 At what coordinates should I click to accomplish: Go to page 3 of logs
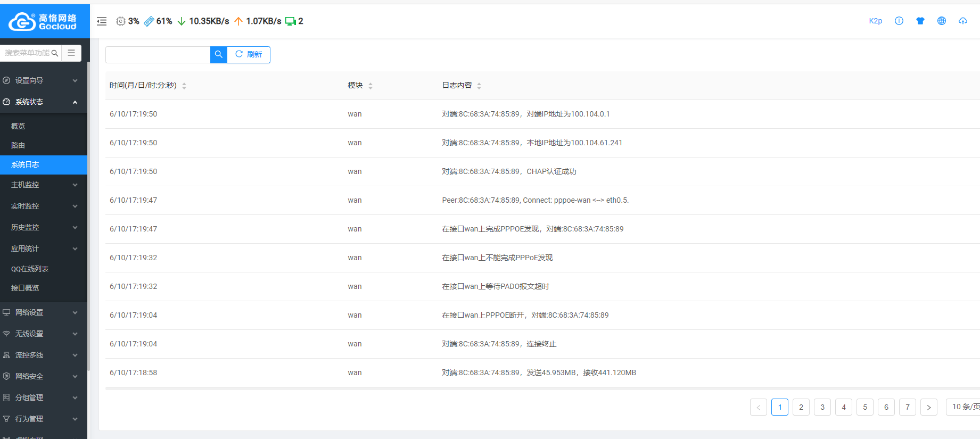(x=822, y=407)
